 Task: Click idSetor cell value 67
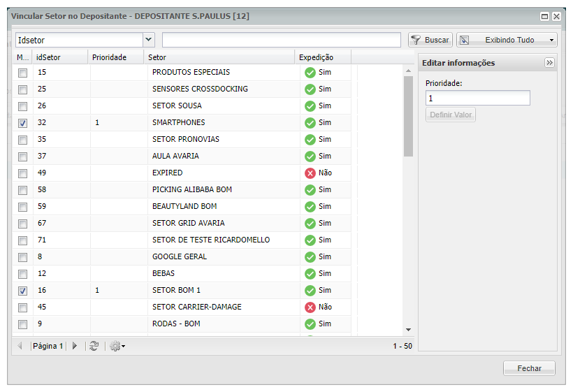(x=42, y=223)
